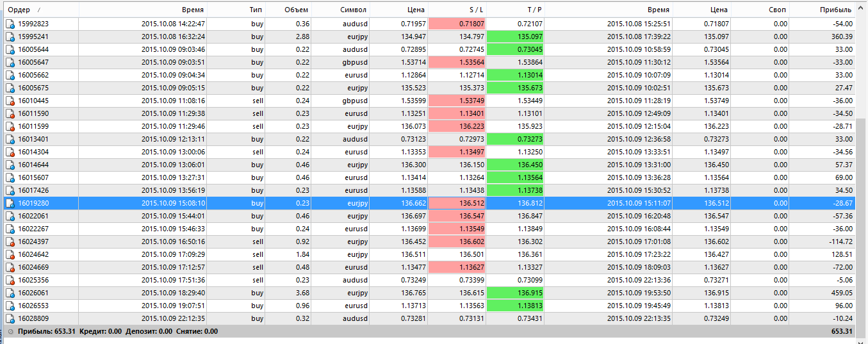
Task: Click the Кредит: 0.00 summary text
Action: 101,331
